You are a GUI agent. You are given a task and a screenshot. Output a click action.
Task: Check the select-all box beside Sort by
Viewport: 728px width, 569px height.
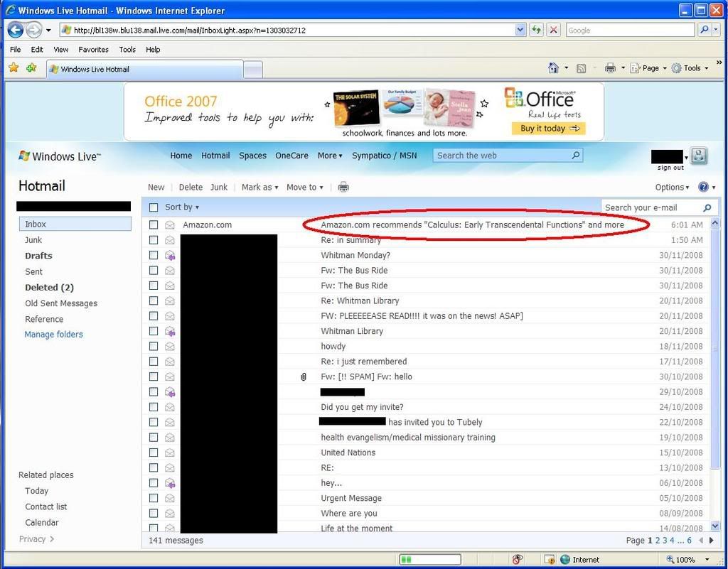click(154, 207)
